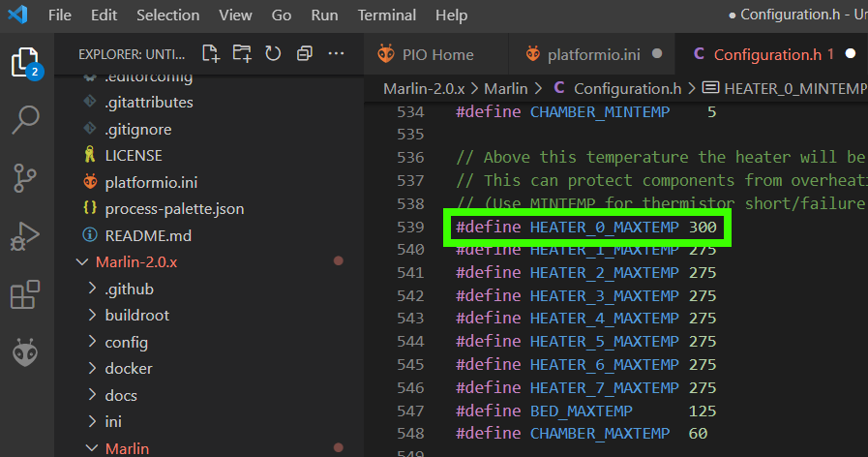This screenshot has width=868, height=457.
Task: Open the Explorer view in activity bar
Action: (25, 61)
